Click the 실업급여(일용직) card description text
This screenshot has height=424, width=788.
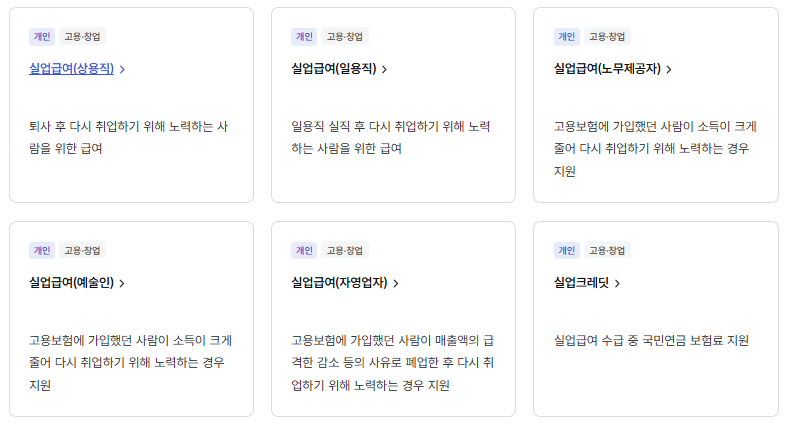[x=390, y=138]
